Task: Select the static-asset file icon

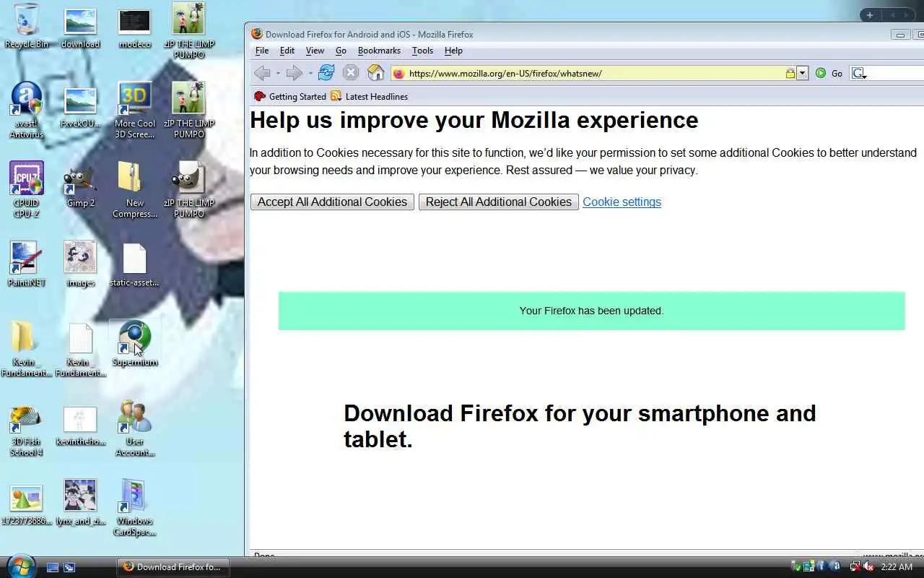Action: (135, 264)
